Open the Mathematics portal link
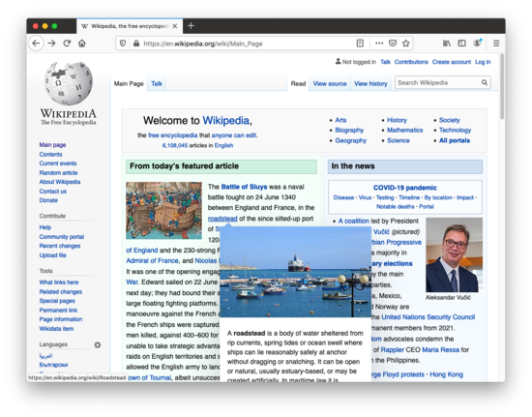 click(x=404, y=130)
